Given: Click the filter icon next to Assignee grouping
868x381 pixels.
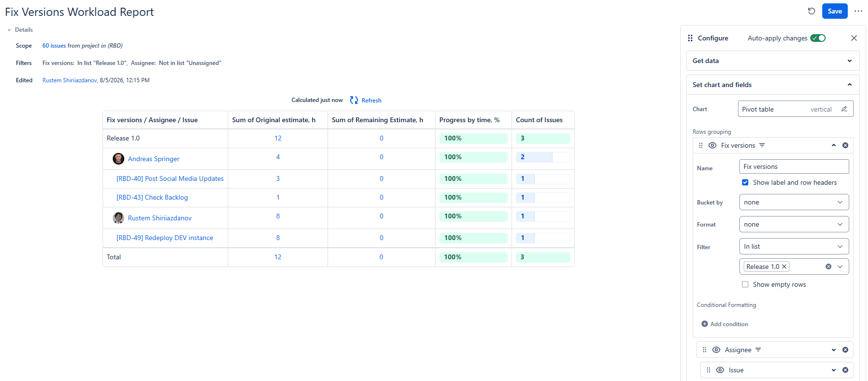Looking at the screenshot, I should [x=758, y=350].
